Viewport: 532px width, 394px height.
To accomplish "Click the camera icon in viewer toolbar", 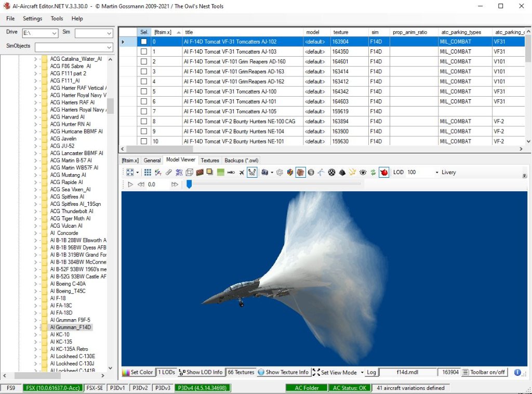I will 264,173.
